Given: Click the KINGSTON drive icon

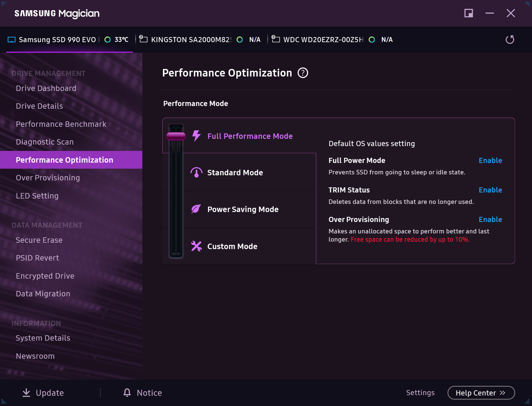Looking at the screenshot, I should [x=143, y=39].
